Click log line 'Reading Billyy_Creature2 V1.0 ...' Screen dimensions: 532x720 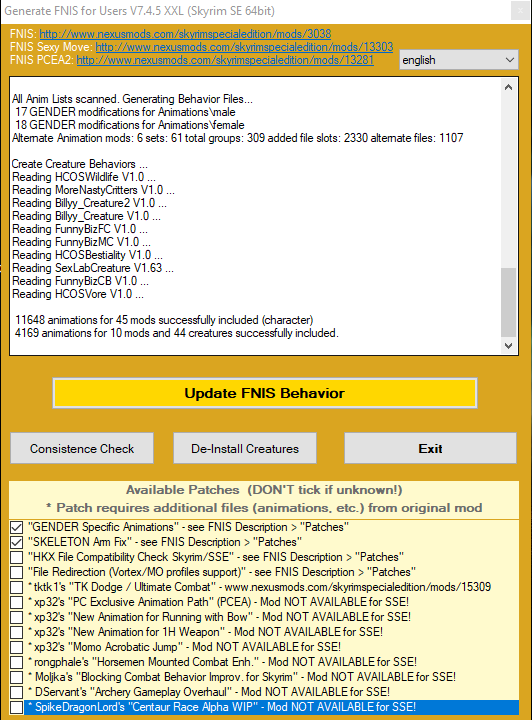coord(89,203)
